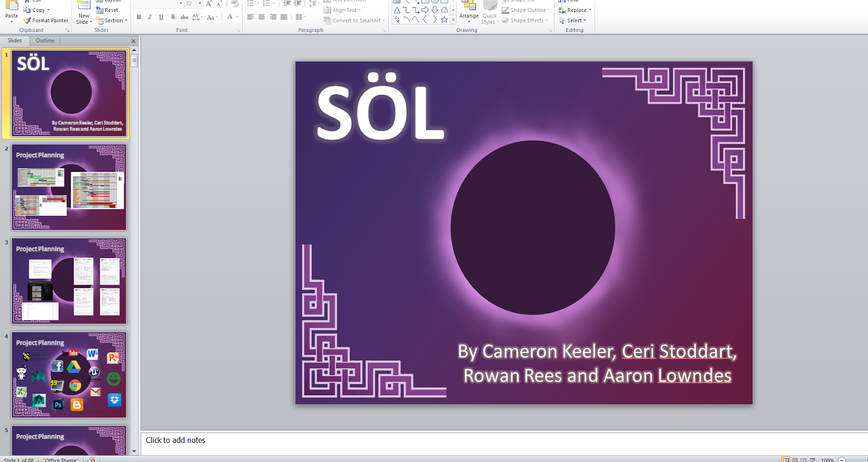Viewport: 868px width, 462px height.
Task: Click spell check icon in status bar
Action: click(92, 460)
